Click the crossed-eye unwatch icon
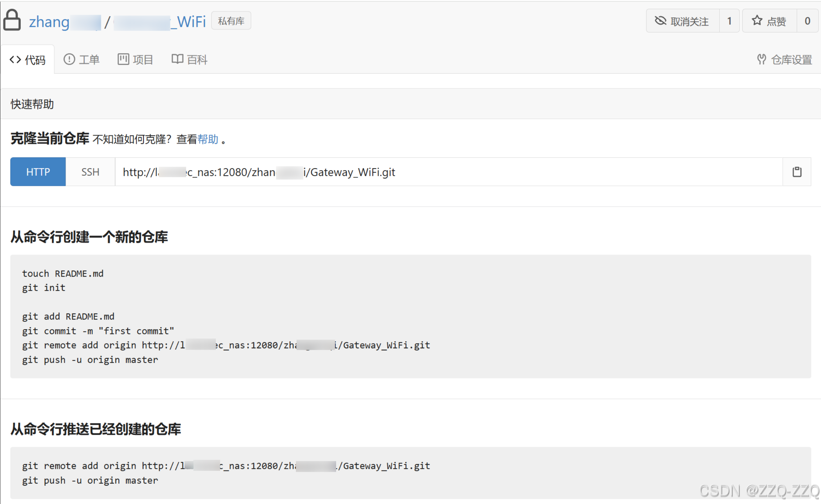821x504 pixels. (660, 21)
